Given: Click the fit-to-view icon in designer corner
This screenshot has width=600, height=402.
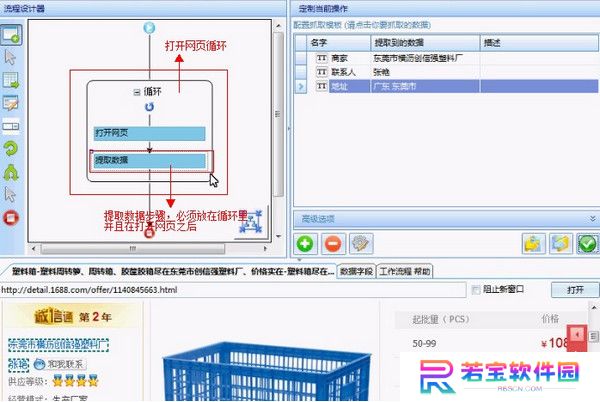Looking at the screenshot, I should [251, 222].
